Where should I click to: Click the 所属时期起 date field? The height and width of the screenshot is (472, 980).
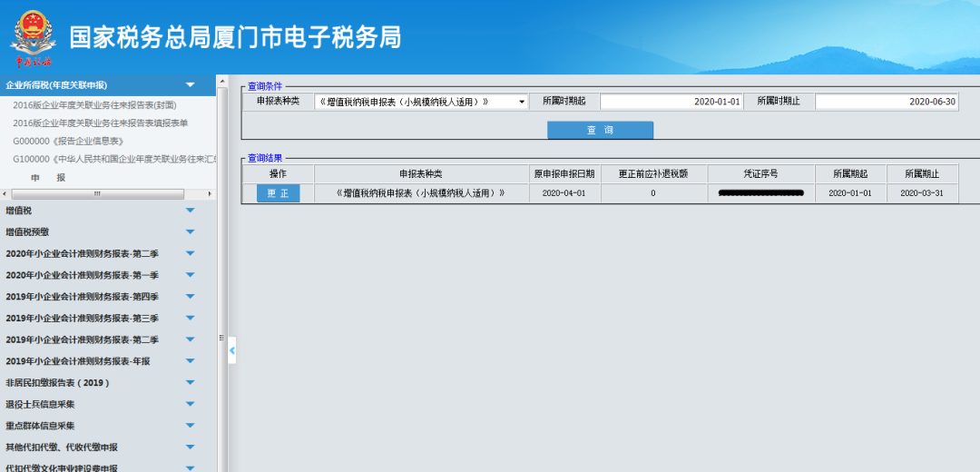(x=671, y=102)
